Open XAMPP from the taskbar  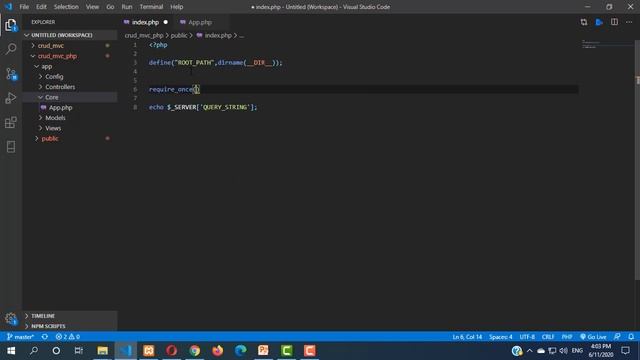click(x=149, y=351)
